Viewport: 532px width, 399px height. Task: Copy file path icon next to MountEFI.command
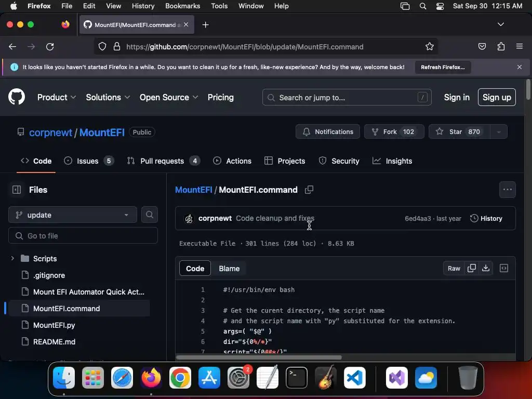tap(309, 190)
